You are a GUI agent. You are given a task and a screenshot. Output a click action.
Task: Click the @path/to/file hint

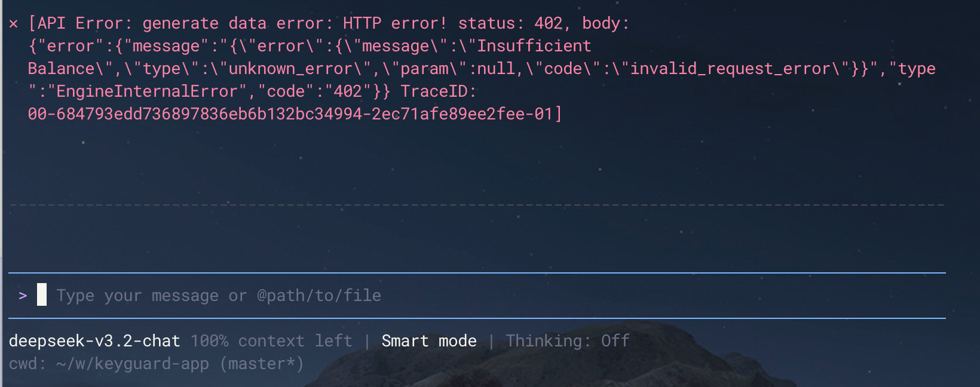pos(318,296)
